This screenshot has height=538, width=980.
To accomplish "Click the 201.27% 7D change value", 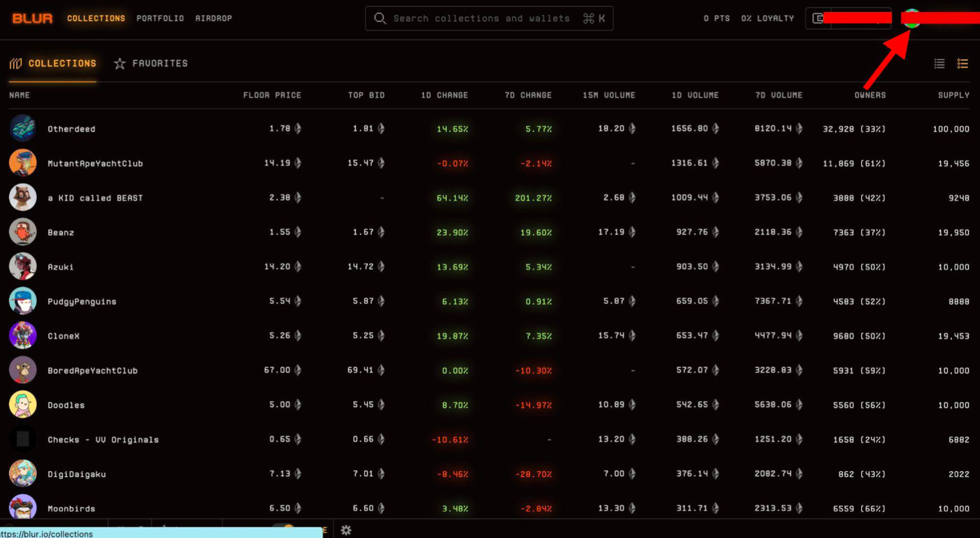I will 533,198.
